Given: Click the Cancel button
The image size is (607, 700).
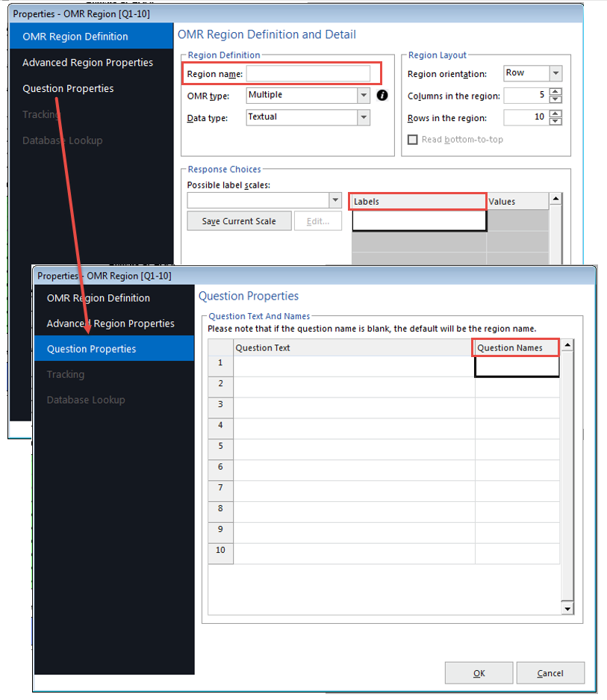Looking at the screenshot, I should pos(550,673).
